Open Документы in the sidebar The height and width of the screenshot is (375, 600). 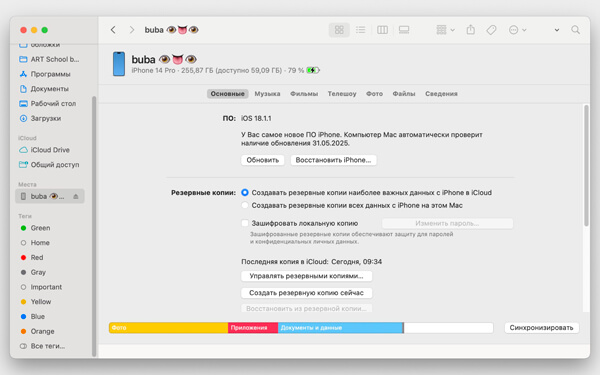44,89
